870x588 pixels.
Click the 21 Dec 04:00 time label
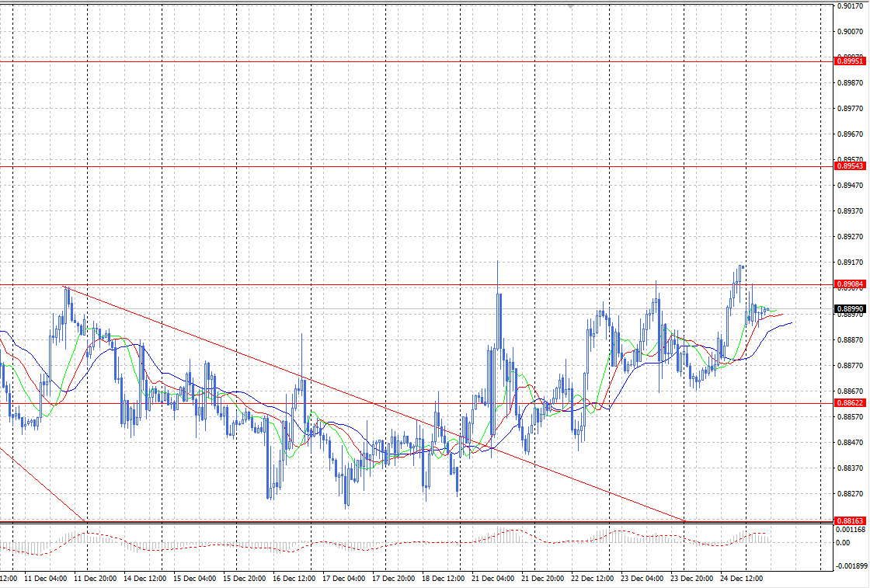[x=493, y=579]
